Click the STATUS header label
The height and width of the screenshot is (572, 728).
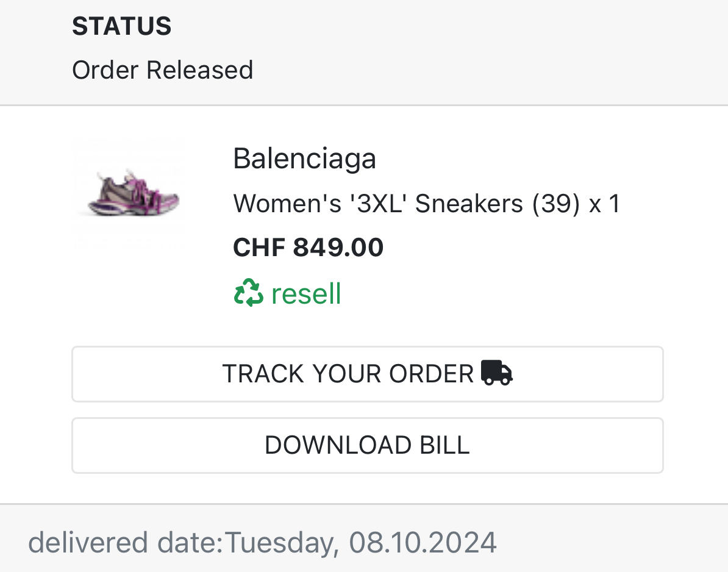pos(121,26)
